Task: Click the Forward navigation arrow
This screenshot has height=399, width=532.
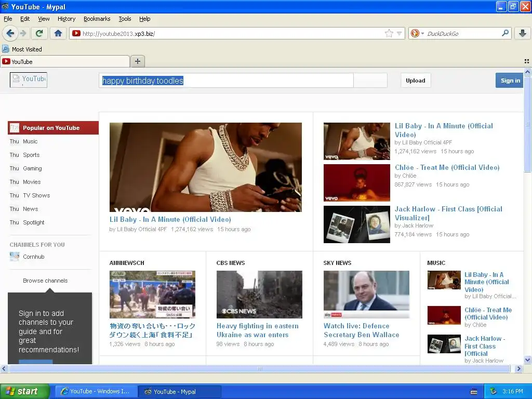Action: [x=23, y=33]
